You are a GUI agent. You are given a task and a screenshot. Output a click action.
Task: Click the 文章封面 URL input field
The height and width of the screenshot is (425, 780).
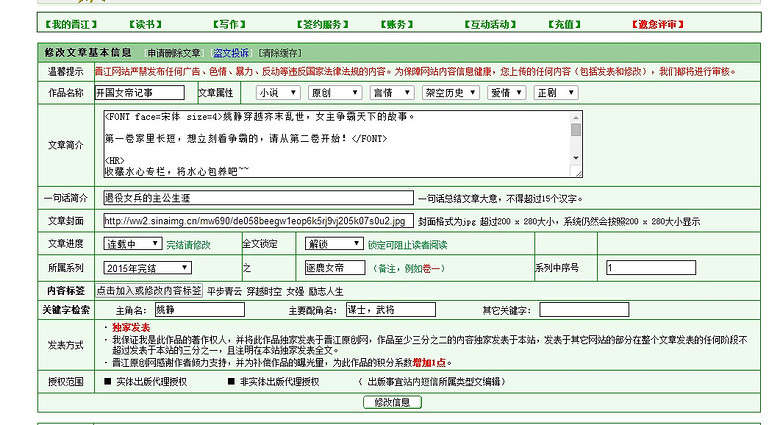pyautogui.click(x=258, y=220)
